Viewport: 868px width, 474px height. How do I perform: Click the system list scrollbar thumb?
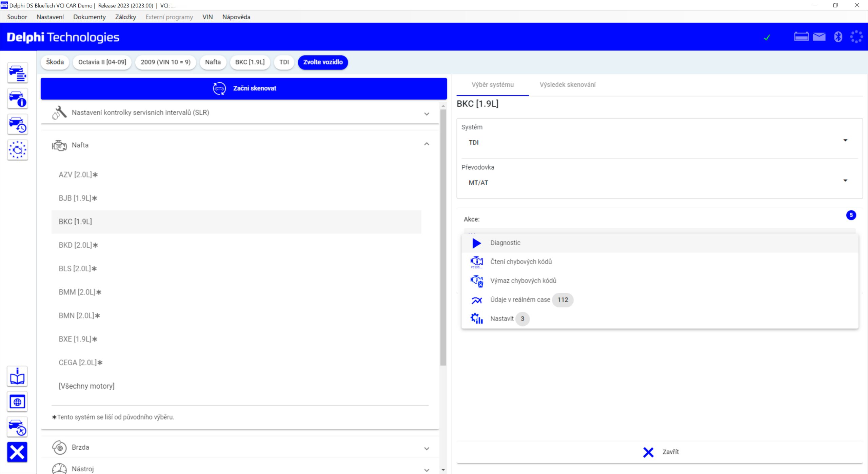[x=443, y=237]
